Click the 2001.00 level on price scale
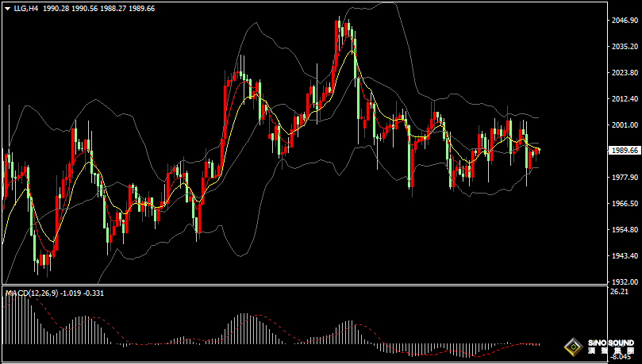 click(x=623, y=125)
